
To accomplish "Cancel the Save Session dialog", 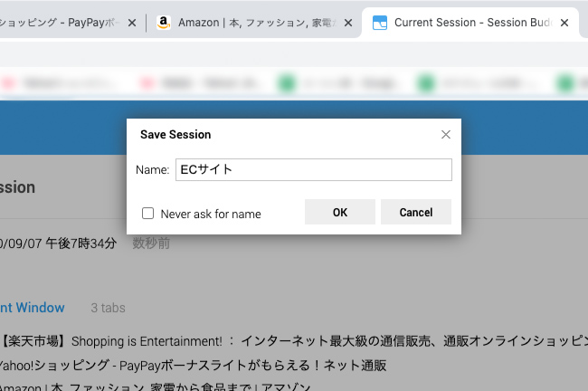I will pos(415,213).
